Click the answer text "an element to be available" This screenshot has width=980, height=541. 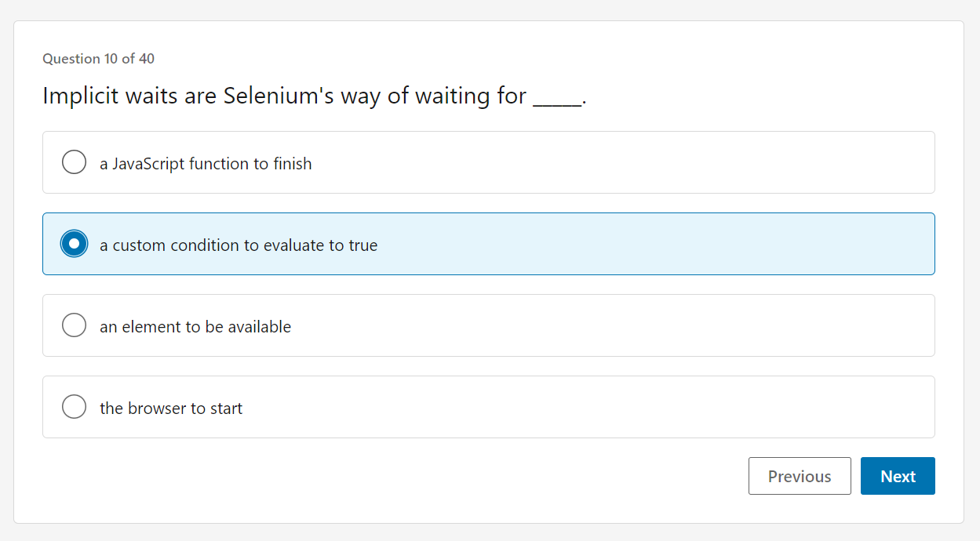pyautogui.click(x=195, y=326)
